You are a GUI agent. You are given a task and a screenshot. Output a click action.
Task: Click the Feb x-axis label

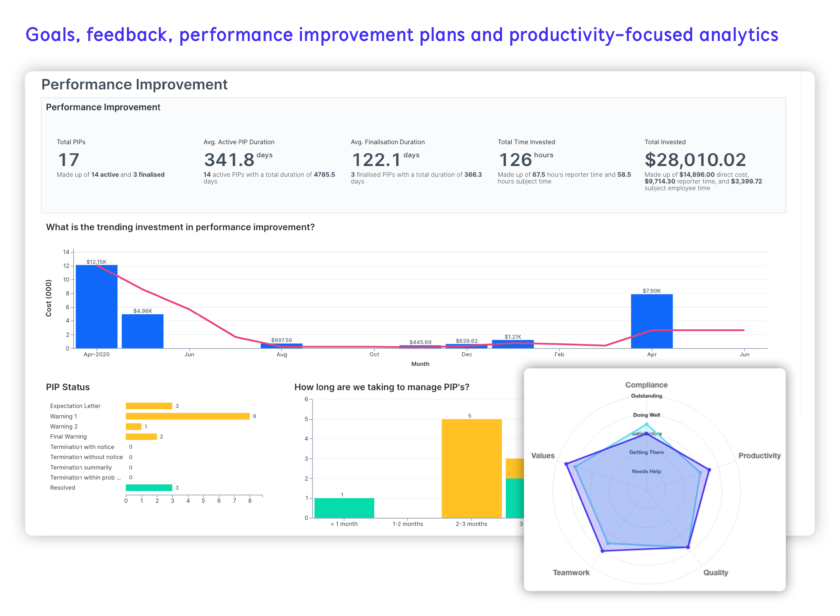559,354
